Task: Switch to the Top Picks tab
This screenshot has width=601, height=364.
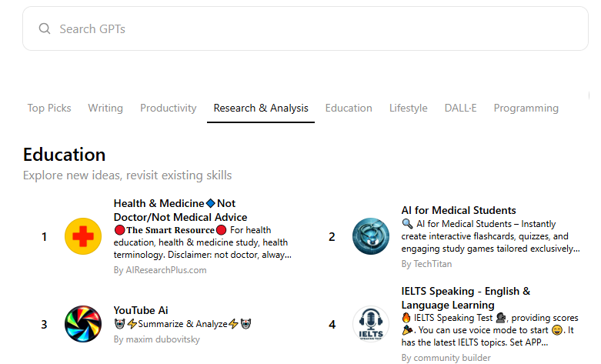Action: tap(49, 108)
